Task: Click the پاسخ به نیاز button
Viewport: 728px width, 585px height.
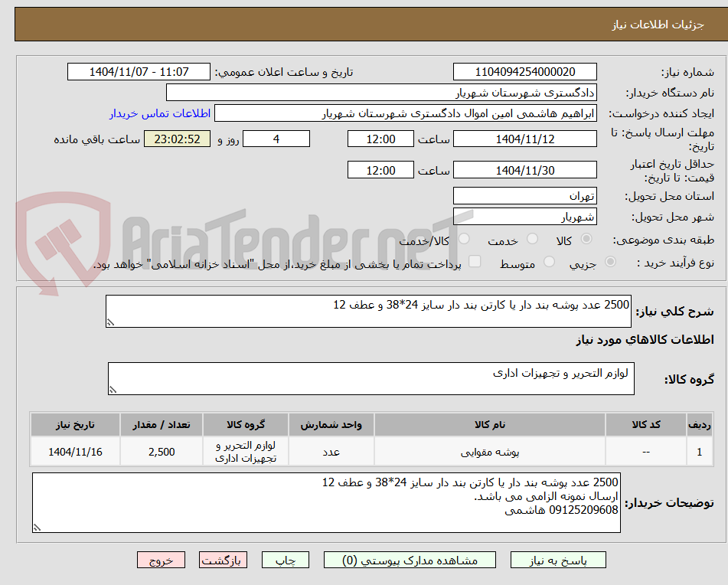Action: click(558, 560)
